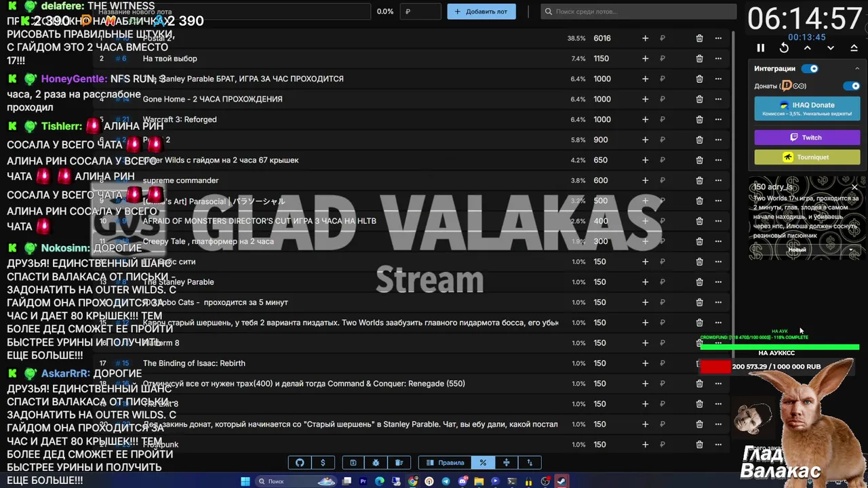Screen dimensions: 868x488
Task: Delete the Gone Home lot
Action: tap(699, 100)
